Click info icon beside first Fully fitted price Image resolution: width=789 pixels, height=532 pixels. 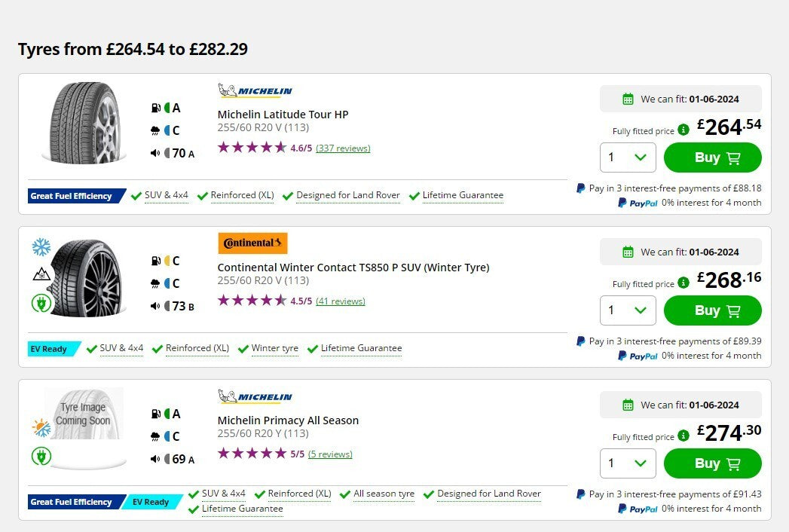pos(683,130)
